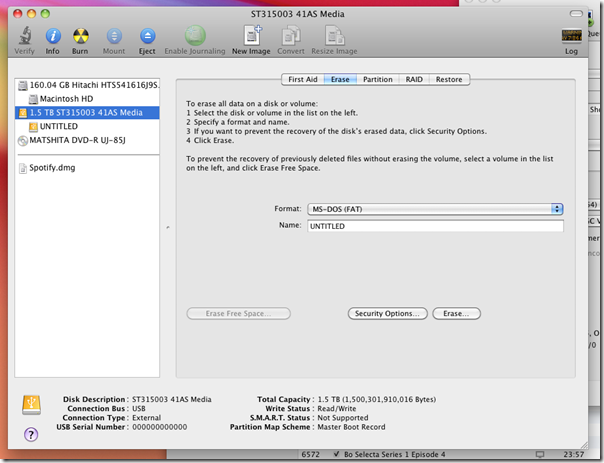
Task: Click the MATSHITA DVD-R drive disc icon
Action: click(23, 141)
